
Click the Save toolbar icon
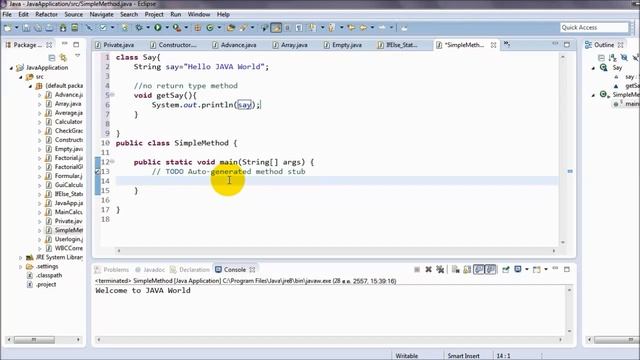pos(26,28)
